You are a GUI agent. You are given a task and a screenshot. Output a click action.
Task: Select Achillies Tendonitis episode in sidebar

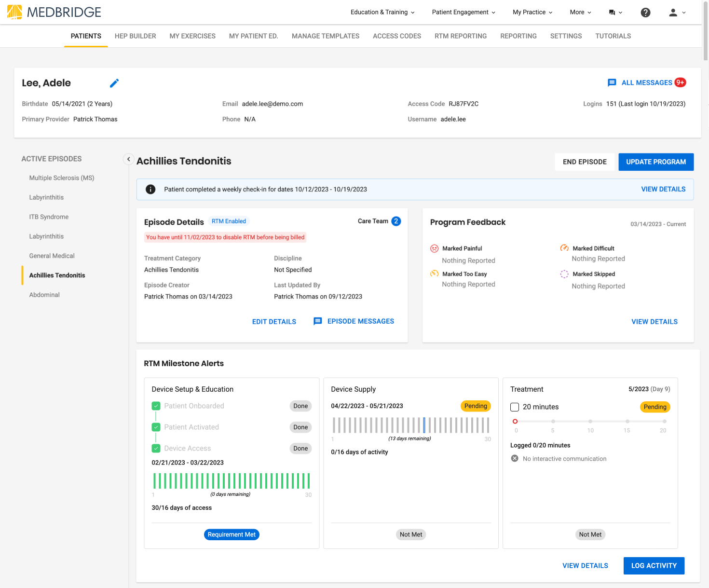coord(57,275)
